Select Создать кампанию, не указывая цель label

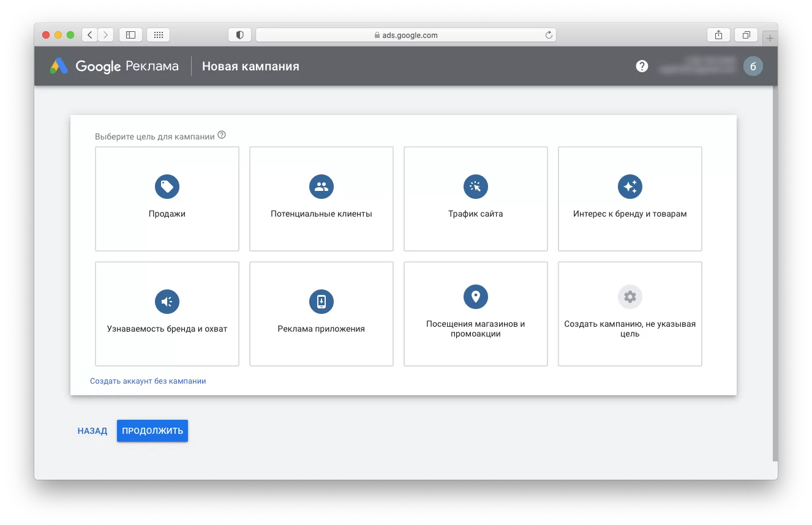coord(630,329)
